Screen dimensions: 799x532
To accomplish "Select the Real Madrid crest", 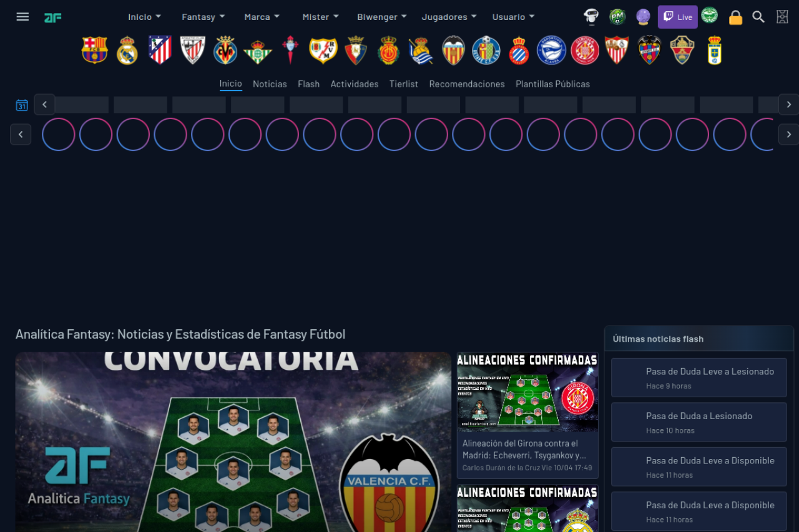I will pyautogui.click(x=127, y=51).
